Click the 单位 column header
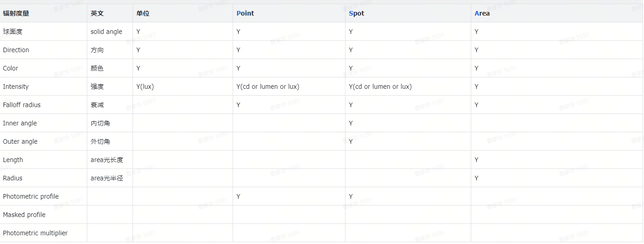Image resolution: width=644 pixels, height=244 pixels. tap(143, 13)
